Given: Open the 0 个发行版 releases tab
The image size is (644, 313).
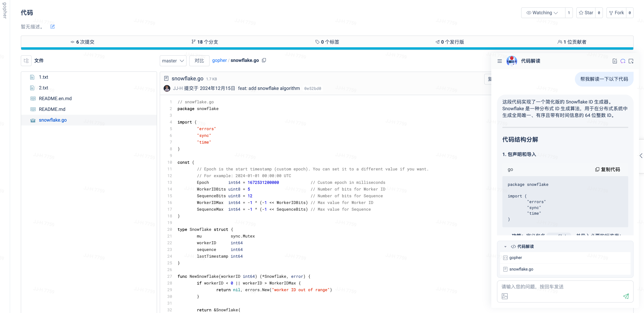Looking at the screenshot, I should click(450, 42).
